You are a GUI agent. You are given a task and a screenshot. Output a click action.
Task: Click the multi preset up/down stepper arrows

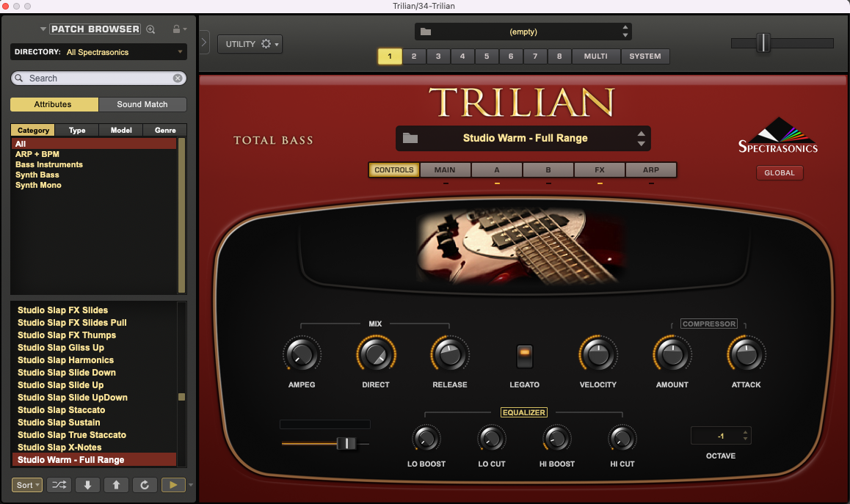click(x=625, y=32)
